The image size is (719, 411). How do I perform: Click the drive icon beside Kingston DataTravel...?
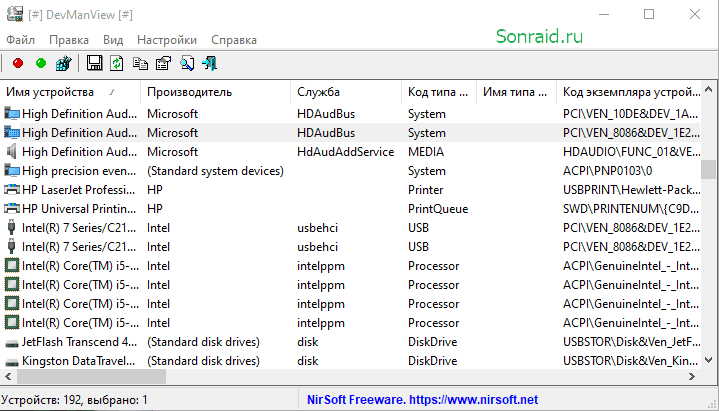tap(12, 362)
